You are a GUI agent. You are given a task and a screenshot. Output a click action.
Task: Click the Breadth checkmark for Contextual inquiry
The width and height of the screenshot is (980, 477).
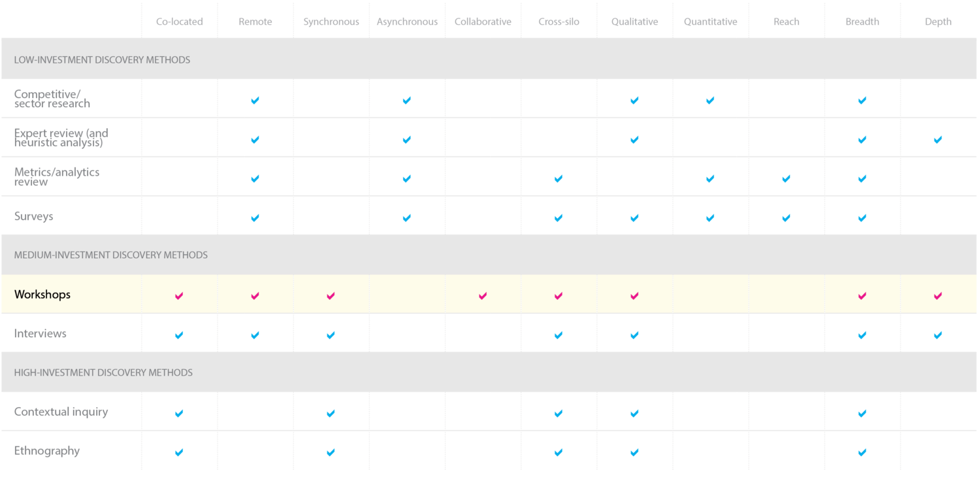coord(862,413)
